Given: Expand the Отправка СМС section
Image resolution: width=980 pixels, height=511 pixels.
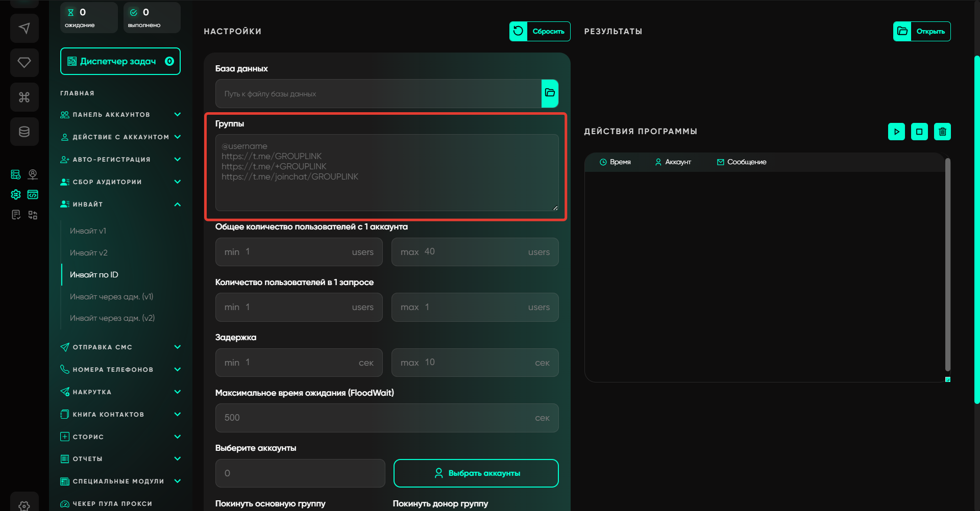Looking at the screenshot, I should [x=120, y=347].
